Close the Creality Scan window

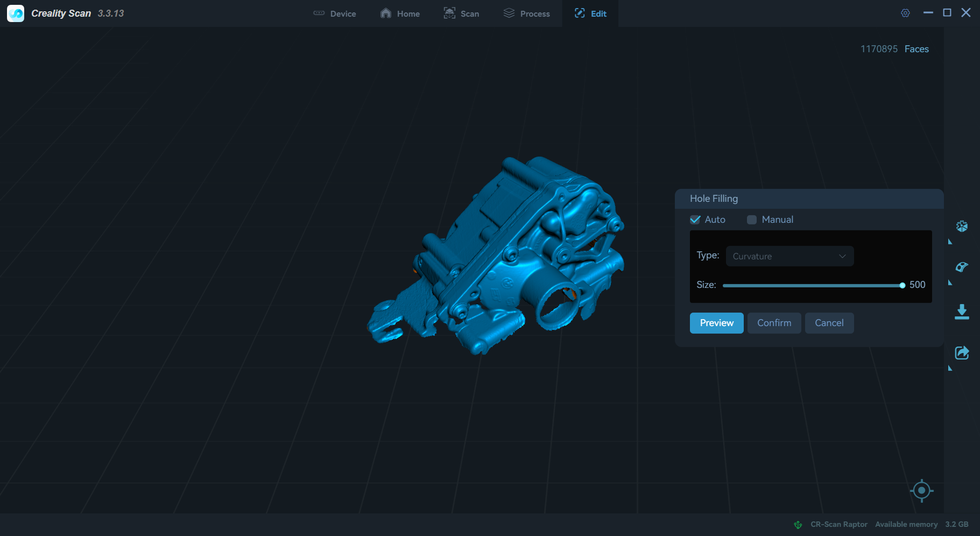coord(966,13)
